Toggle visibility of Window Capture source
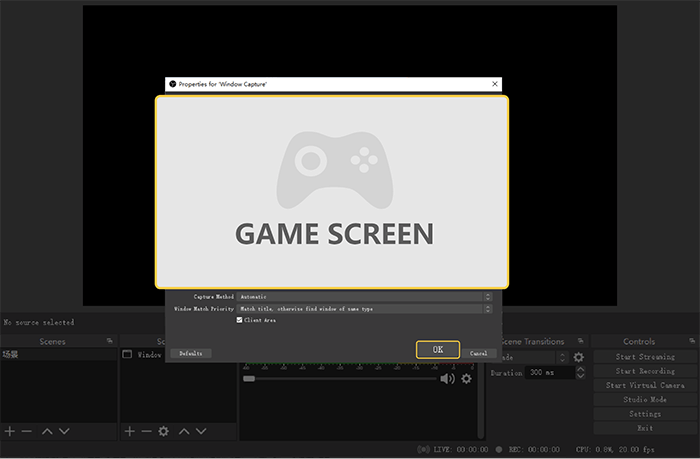700x459 pixels. [x=127, y=354]
